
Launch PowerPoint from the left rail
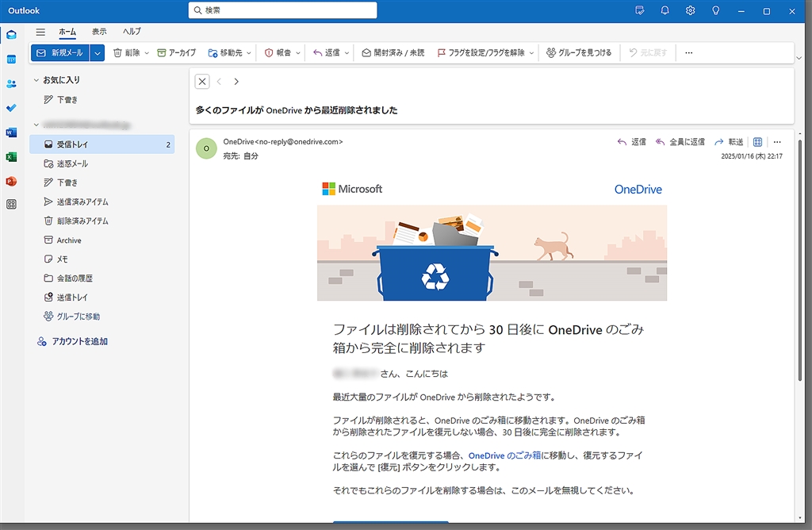11,182
